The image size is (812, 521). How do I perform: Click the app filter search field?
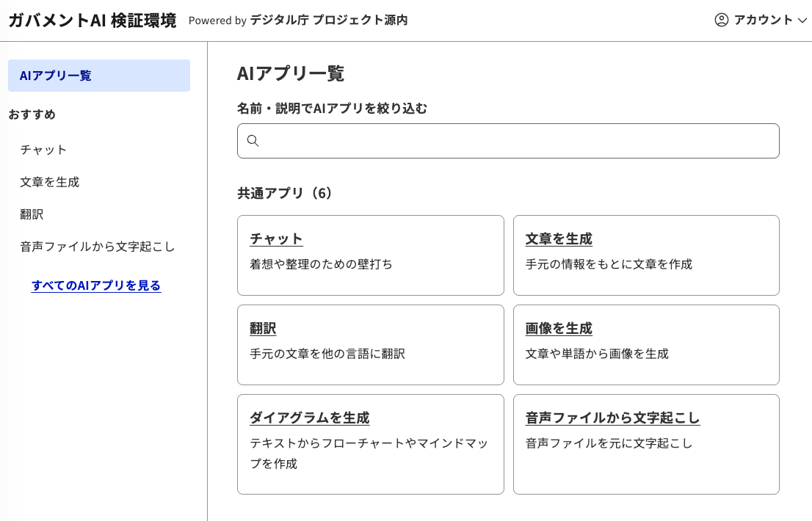(508, 140)
